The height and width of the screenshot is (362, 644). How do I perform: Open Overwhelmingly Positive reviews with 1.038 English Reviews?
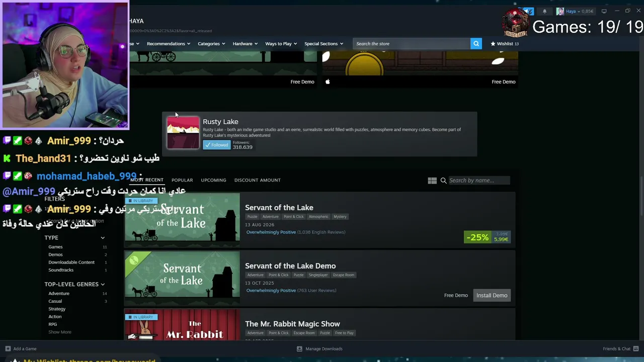tap(296, 232)
